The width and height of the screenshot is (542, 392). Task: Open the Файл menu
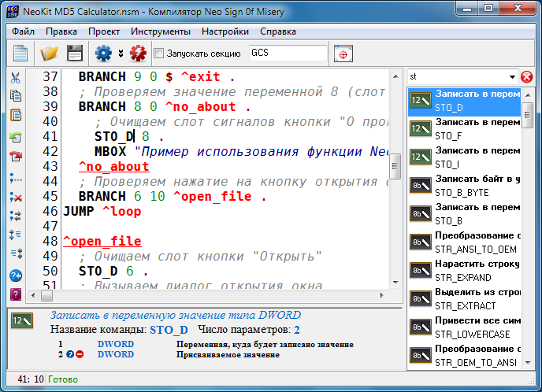[x=23, y=31]
